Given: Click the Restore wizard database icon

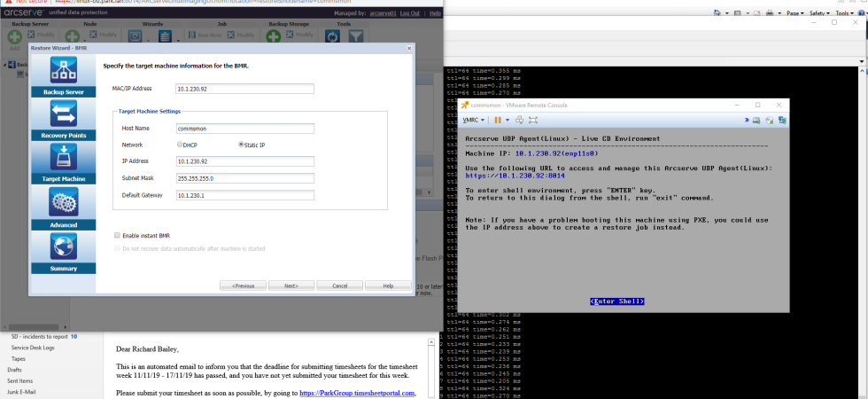Looking at the screenshot, I should pyautogui.click(x=165, y=36).
